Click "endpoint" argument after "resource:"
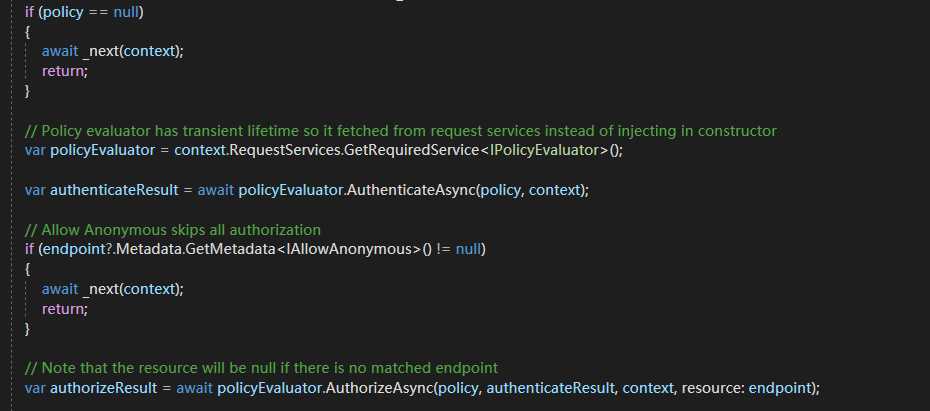This screenshot has height=411, width=930. click(779, 388)
